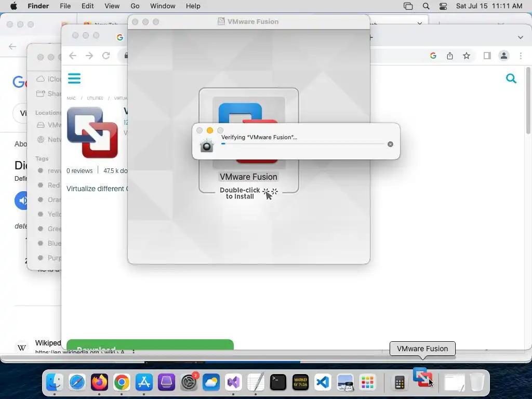Open Control Center in menu bar
Viewport: 532px width, 399px height.
pyautogui.click(x=443, y=6)
